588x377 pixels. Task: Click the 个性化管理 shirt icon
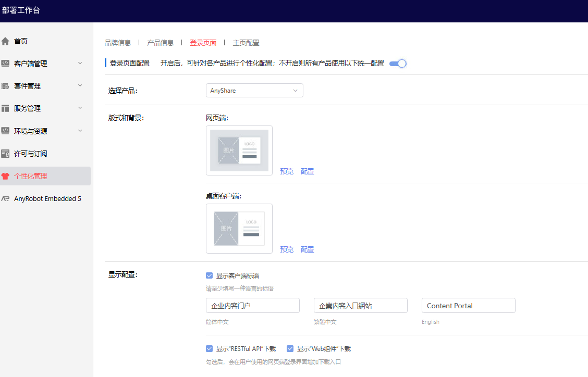pos(6,176)
